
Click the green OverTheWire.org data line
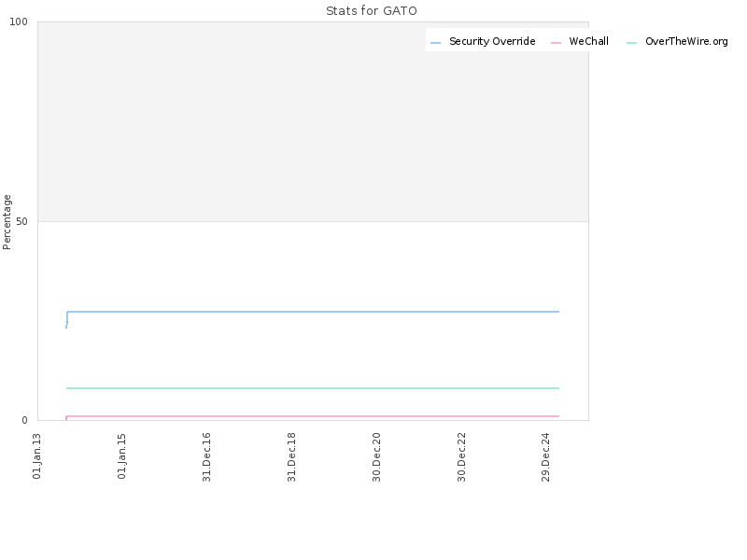[313, 388]
